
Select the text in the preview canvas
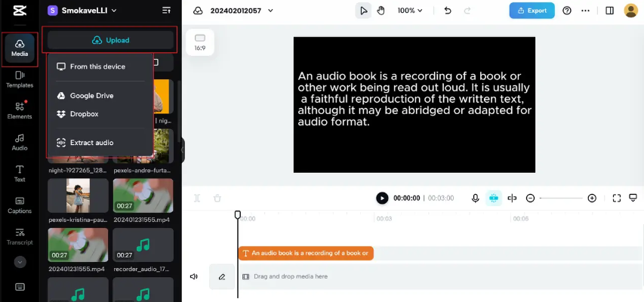[414, 99]
